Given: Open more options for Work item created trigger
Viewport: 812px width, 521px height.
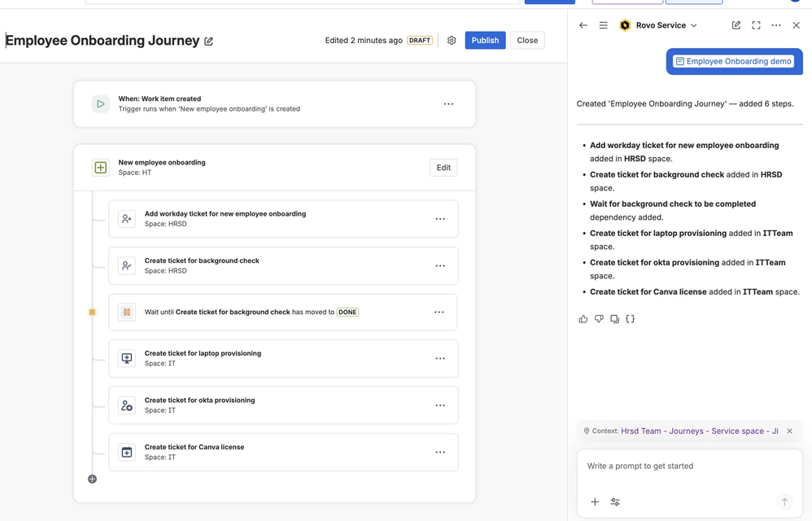Looking at the screenshot, I should click(448, 104).
